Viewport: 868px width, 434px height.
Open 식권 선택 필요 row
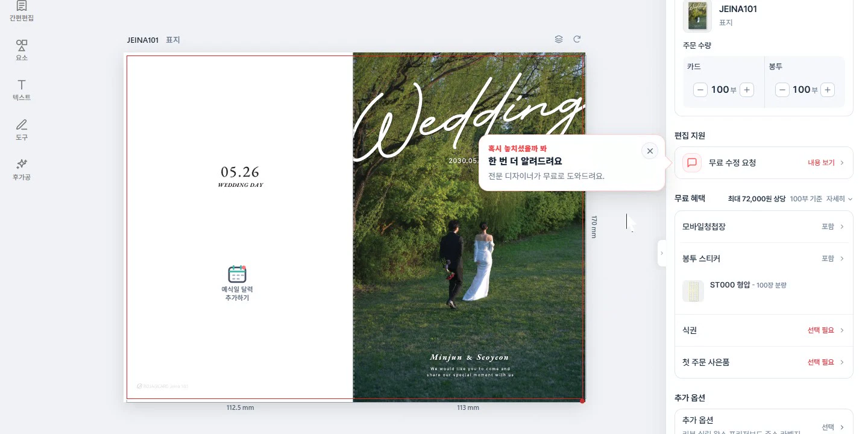[764, 330]
